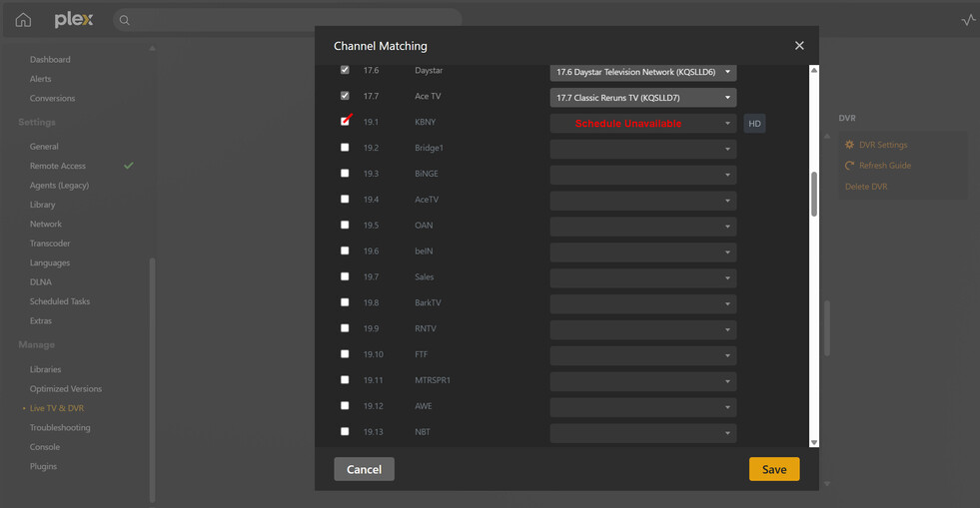This screenshot has height=508, width=980.
Task: Enable channel 19.8 BarkTV checkbox
Action: 345,302
